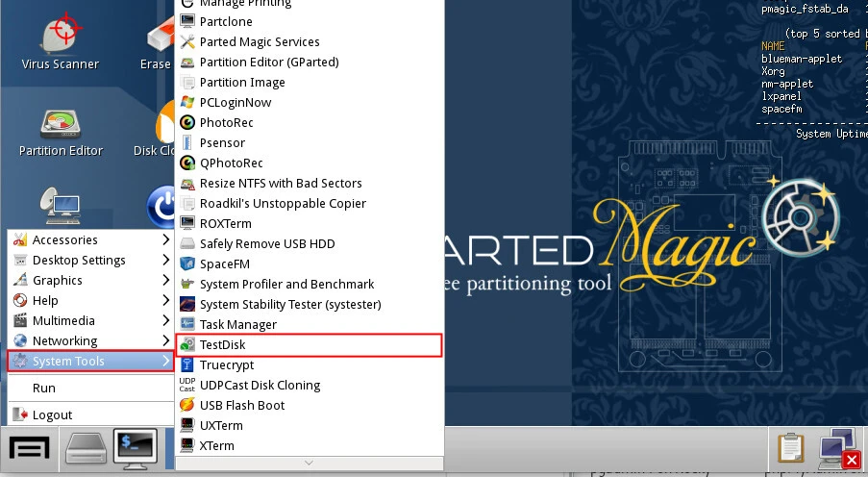Click the Truecrypt icon in the submenu
This screenshot has height=477, width=868.
(x=187, y=365)
